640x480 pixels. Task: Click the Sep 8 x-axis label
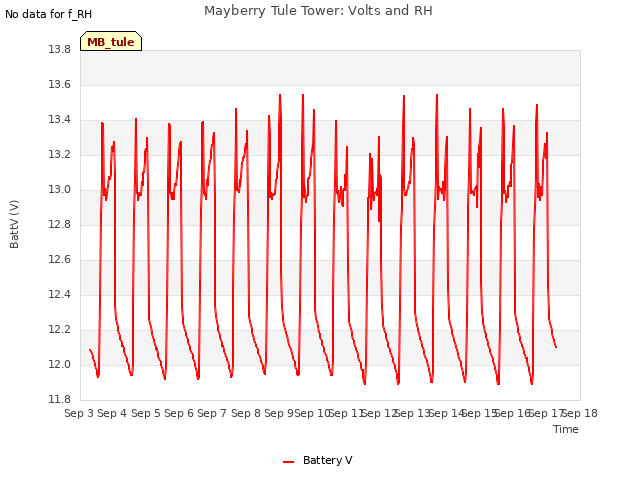(x=246, y=413)
